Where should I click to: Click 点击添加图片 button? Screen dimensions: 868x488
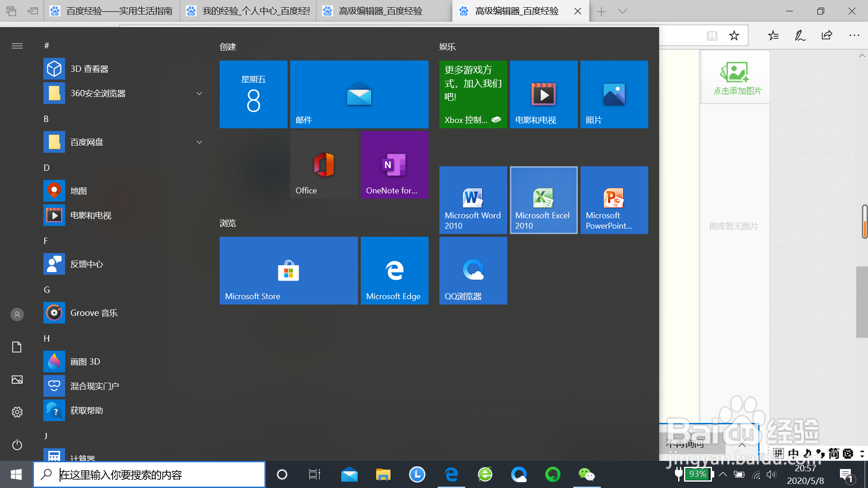point(735,78)
